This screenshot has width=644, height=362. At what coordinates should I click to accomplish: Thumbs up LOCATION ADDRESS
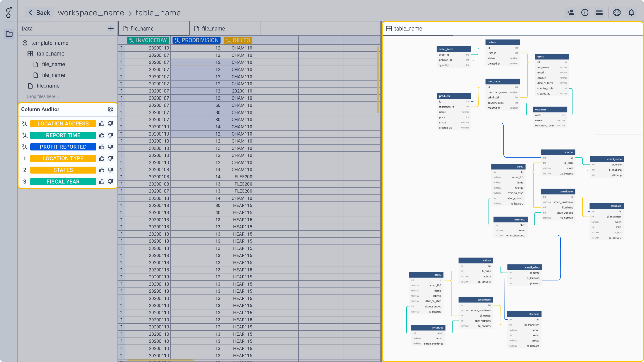102,124
